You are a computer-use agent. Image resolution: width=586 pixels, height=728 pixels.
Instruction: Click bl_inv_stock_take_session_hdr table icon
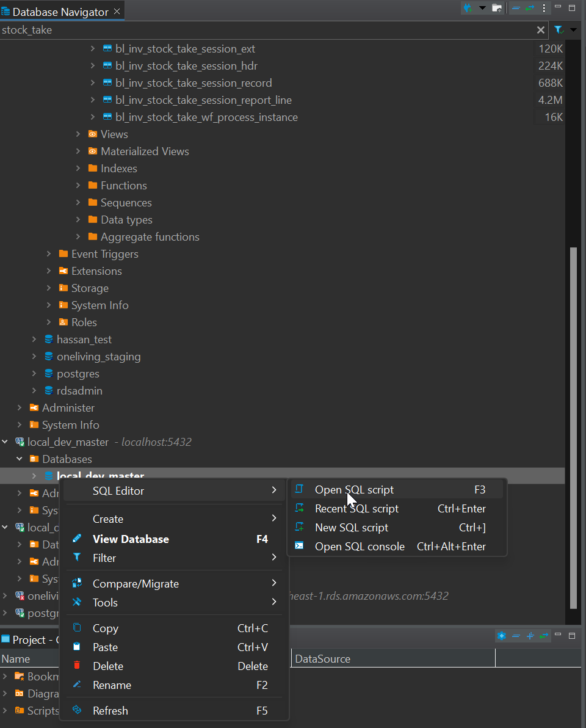pyautogui.click(x=107, y=65)
